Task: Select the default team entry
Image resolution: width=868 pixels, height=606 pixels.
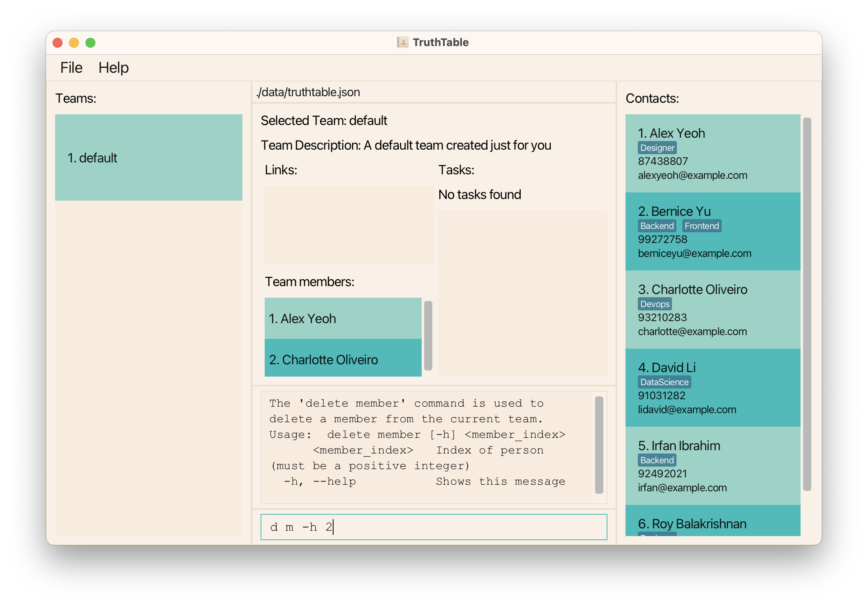Action: pyautogui.click(x=148, y=157)
